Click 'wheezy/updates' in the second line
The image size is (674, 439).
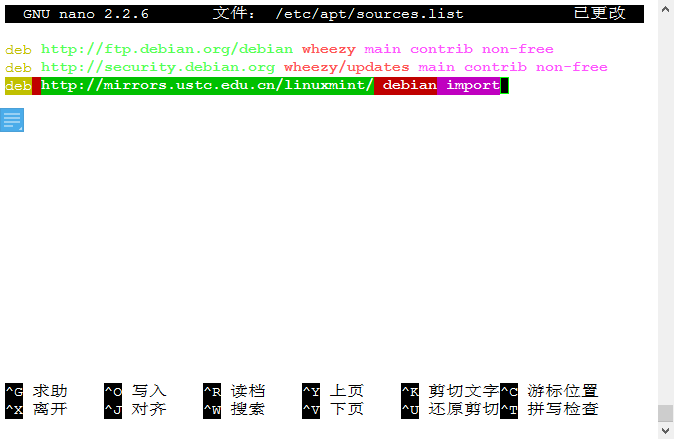click(x=346, y=67)
